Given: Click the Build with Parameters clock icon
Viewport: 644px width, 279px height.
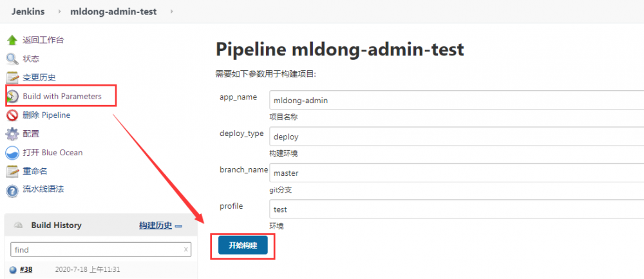Looking at the screenshot, I should (12, 97).
